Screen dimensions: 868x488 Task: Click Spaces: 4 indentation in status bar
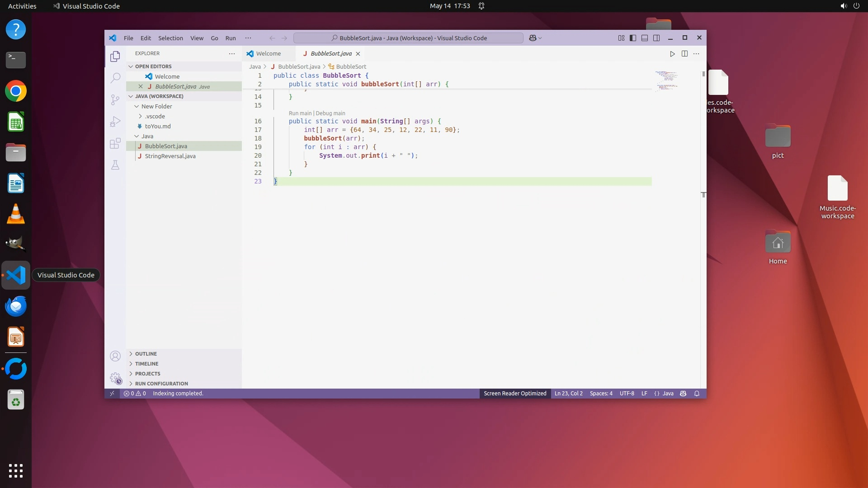coord(601,394)
